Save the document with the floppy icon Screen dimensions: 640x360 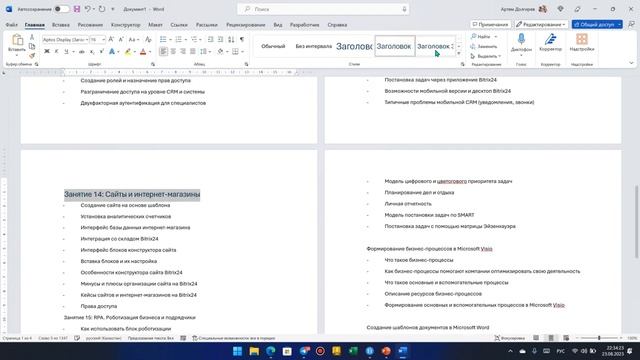[x=76, y=9]
